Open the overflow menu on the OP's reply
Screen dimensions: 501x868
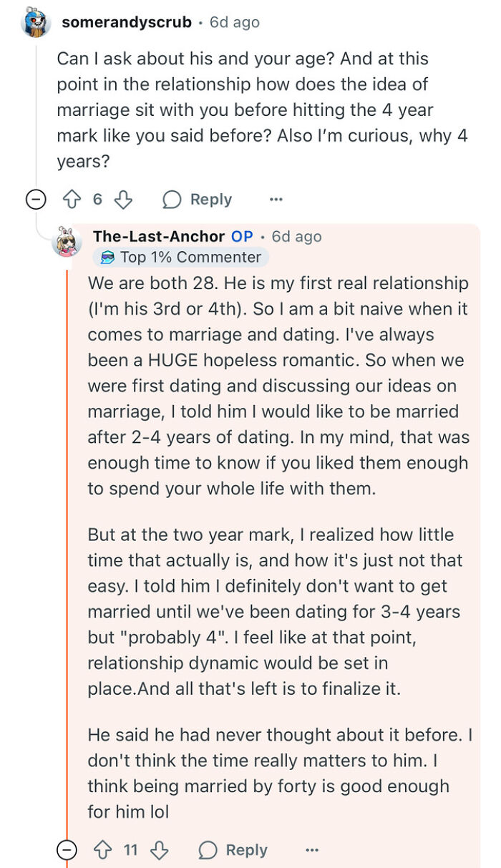pos(312,849)
